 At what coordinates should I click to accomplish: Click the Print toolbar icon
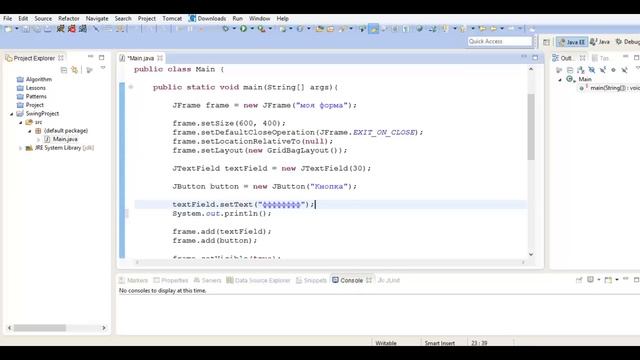click(x=48, y=29)
